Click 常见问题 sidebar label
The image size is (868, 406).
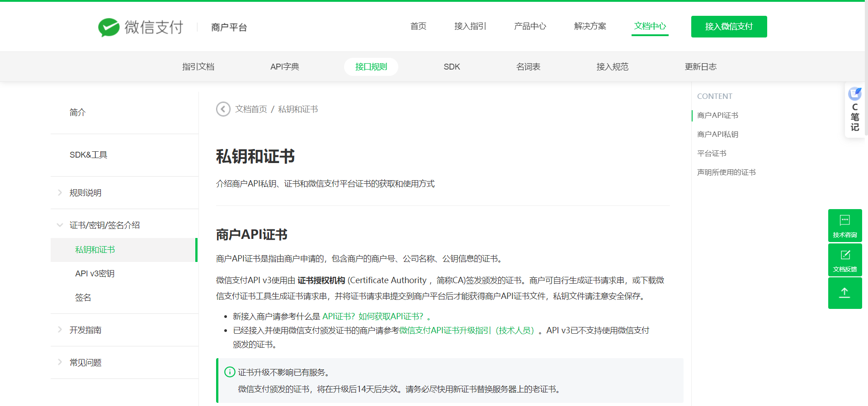85,363
